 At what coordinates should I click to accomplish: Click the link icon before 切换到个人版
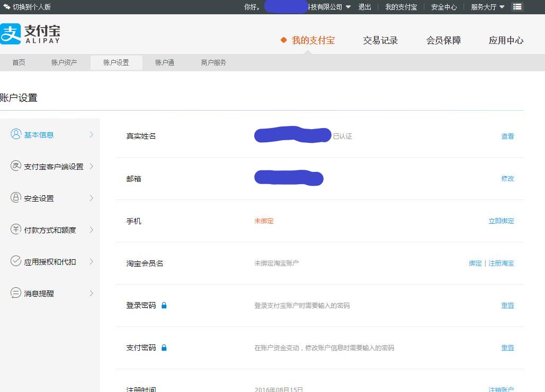(x=6, y=7)
